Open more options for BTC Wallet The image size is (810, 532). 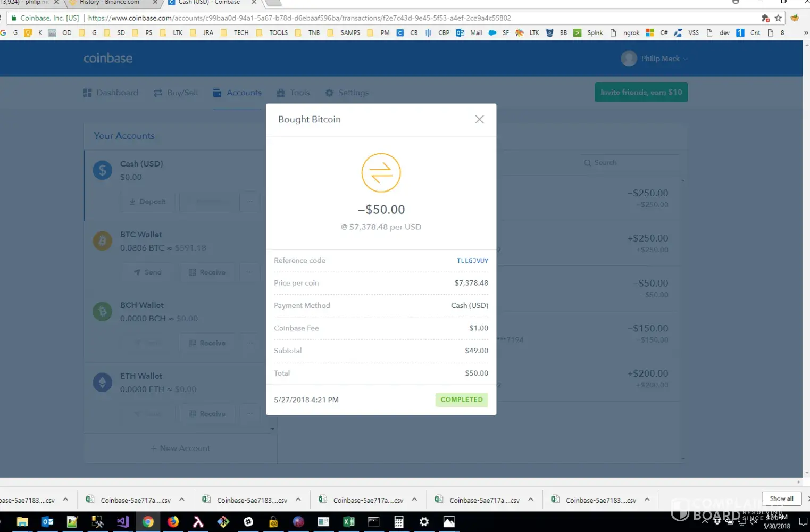click(249, 272)
